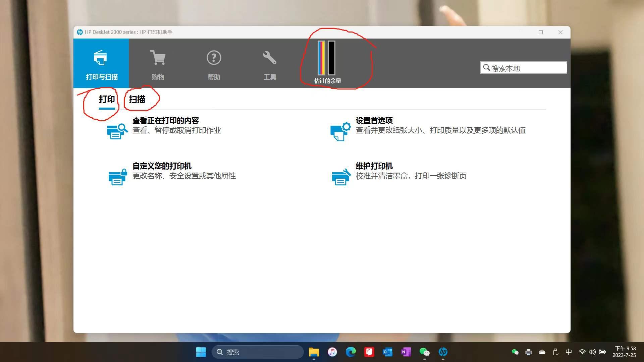This screenshot has width=644, height=362.
Task: Maximize the HP 打印机助手 window
Action: 541,32
